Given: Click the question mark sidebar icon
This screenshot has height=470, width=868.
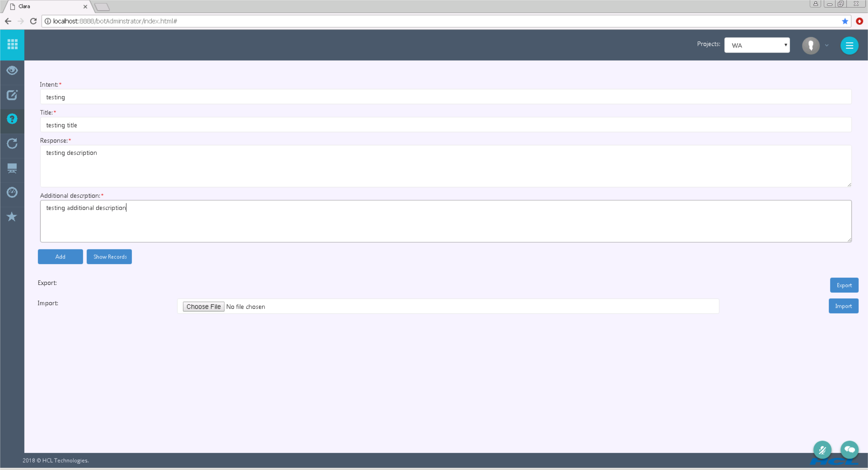Looking at the screenshot, I should tap(12, 119).
